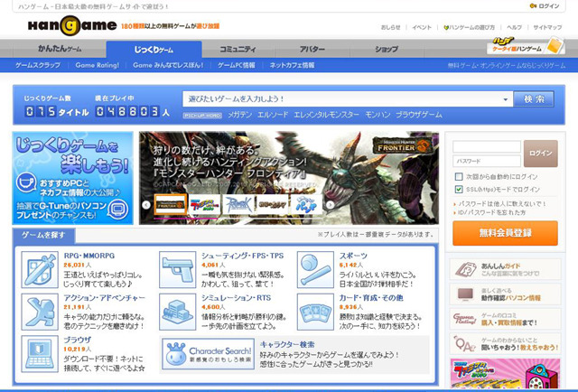The height and width of the screenshot is (392, 578).
Task: Click the イベント link in header
Action: pyautogui.click(x=422, y=27)
